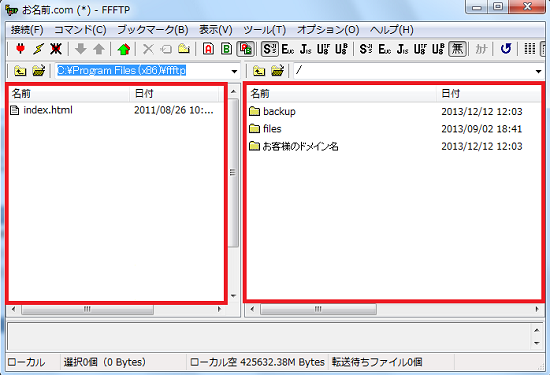Image resolution: width=550 pixels, height=375 pixels.
Task: Go up one folder in the local pane
Action: click(20, 71)
